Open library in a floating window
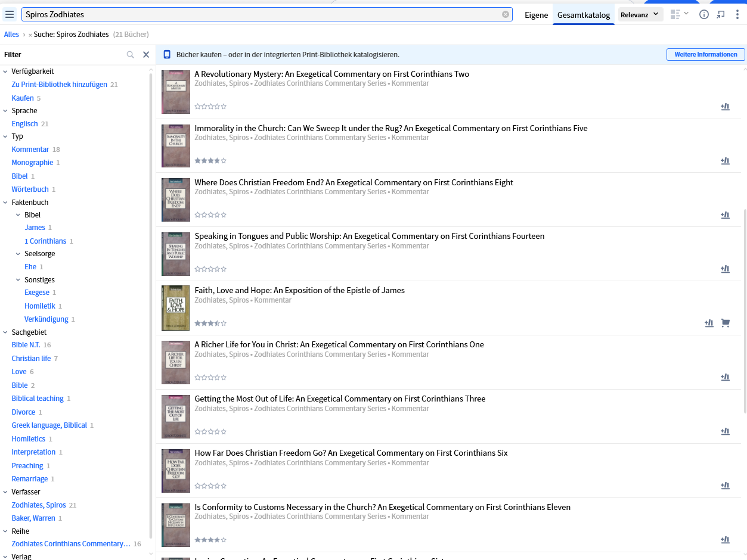Viewport: 747px width, 560px height. tap(721, 14)
